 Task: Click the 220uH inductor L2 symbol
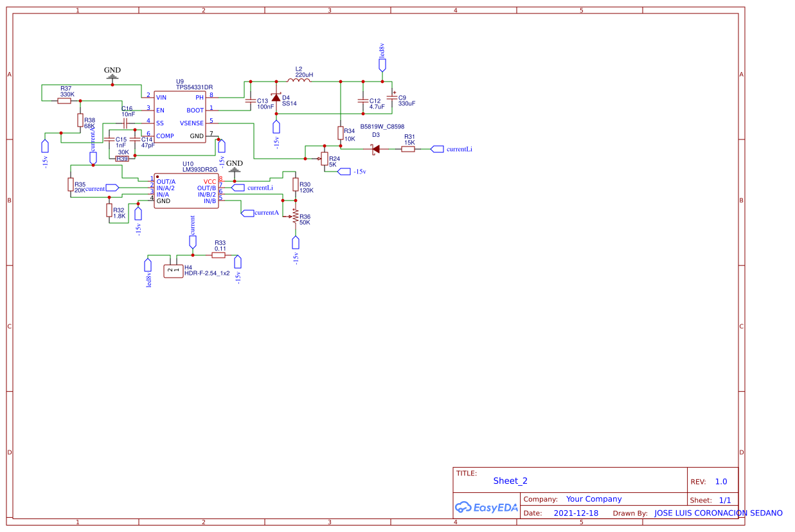click(x=300, y=82)
